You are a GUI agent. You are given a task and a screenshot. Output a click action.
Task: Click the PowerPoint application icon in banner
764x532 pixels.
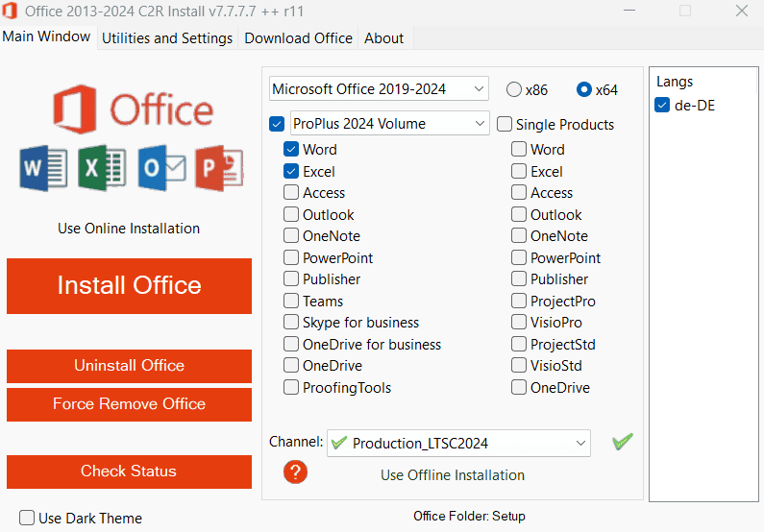tap(219, 168)
